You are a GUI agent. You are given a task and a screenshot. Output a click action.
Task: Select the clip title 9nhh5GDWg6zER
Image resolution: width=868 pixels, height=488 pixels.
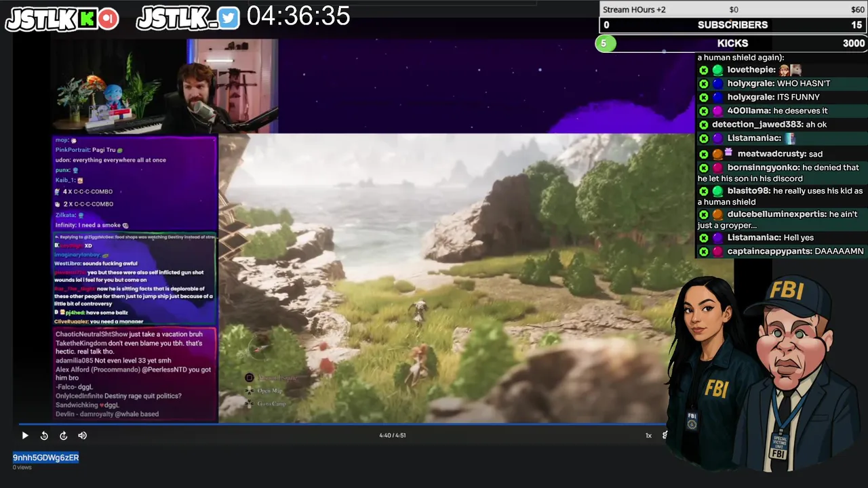pos(46,457)
